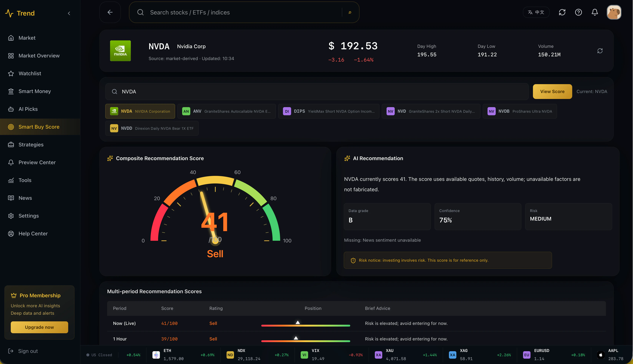Click the NVDA ticker search field
The width and height of the screenshot is (633, 364).
[317, 92]
